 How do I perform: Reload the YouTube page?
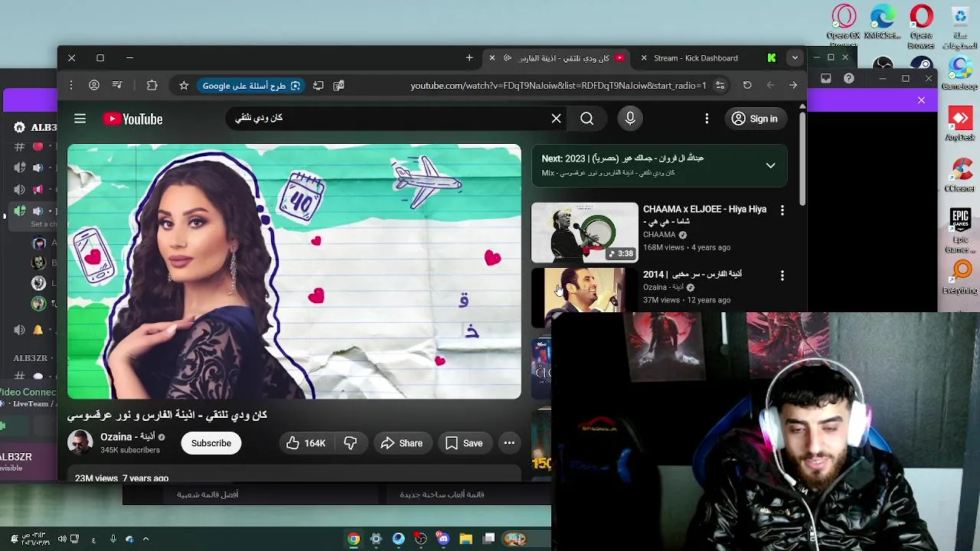click(x=747, y=86)
